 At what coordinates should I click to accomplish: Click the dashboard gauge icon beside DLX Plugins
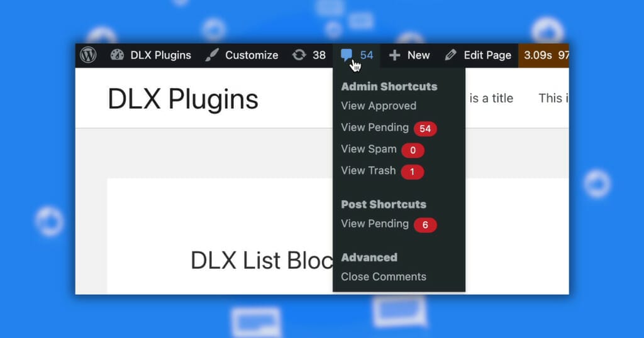(117, 55)
